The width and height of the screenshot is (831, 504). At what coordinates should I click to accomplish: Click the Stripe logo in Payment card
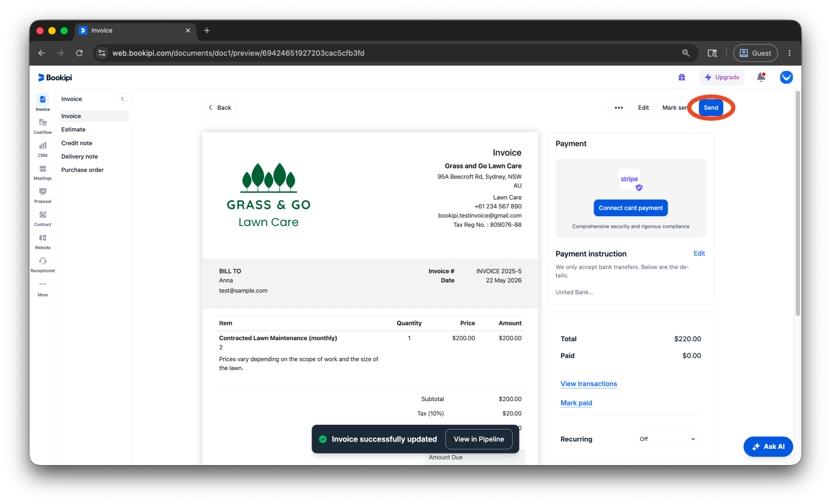(x=630, y=180)
